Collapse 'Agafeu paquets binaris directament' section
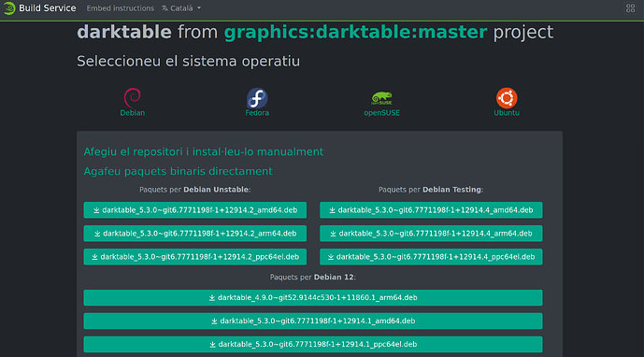644x357 pixels. [x=178, y=171]
